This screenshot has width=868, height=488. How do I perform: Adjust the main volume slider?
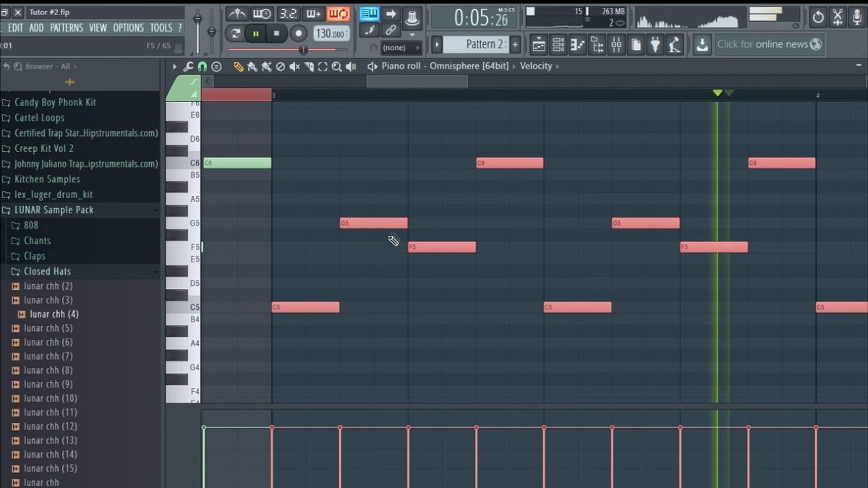[197, 20]
